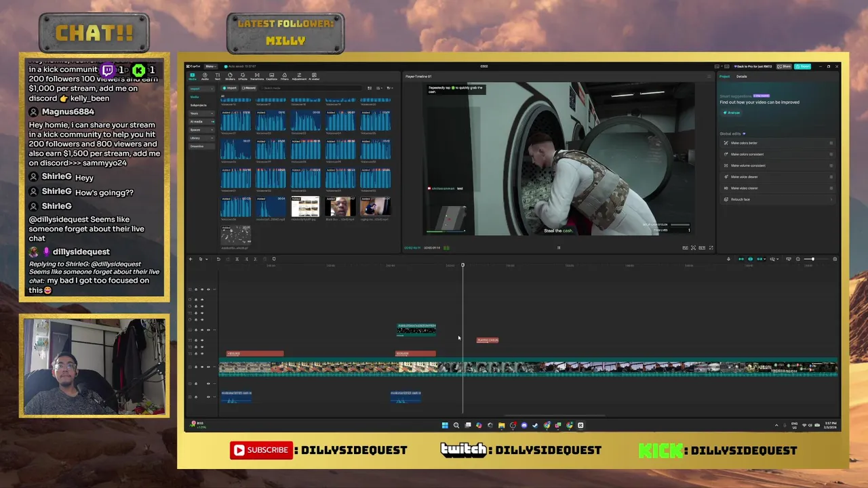Enable Make colors better toggle
Image resolution: width=868 pixels, height=488 pixels.
click(x=831, y=143)
